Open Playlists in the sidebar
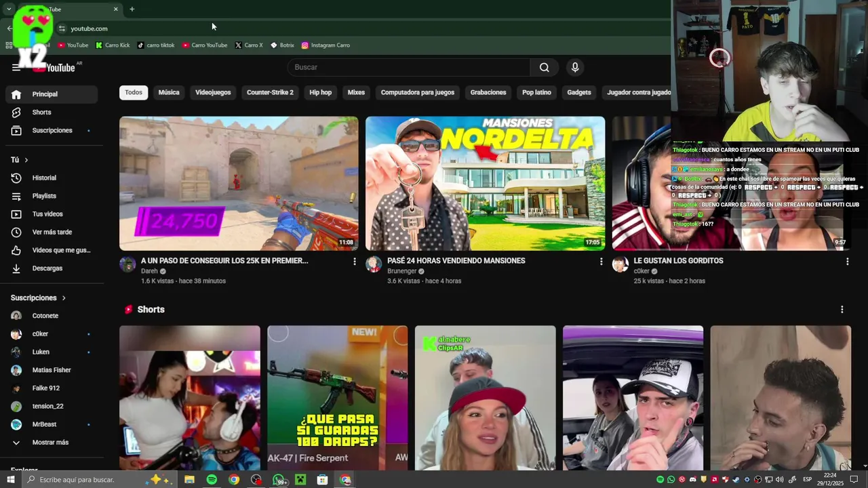 point(52,196)
